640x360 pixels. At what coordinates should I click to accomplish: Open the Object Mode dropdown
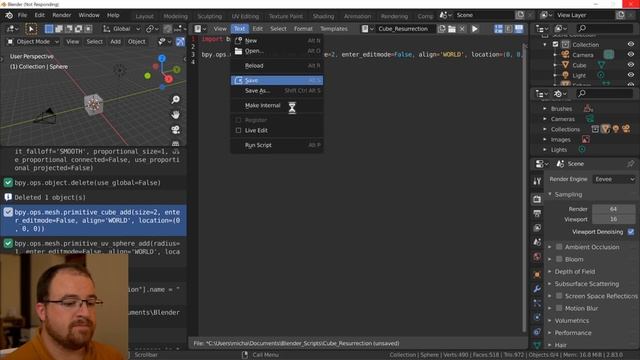tap(33, 42)
